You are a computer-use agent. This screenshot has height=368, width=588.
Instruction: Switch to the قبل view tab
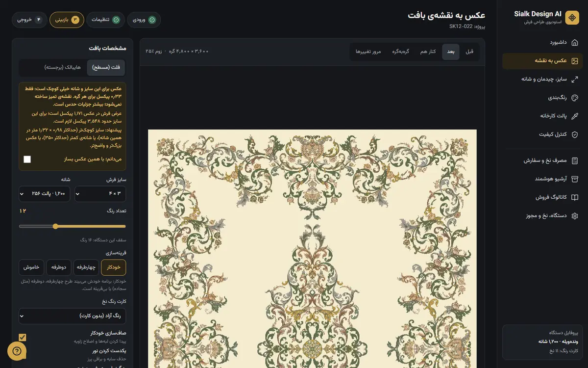point(469,52)
